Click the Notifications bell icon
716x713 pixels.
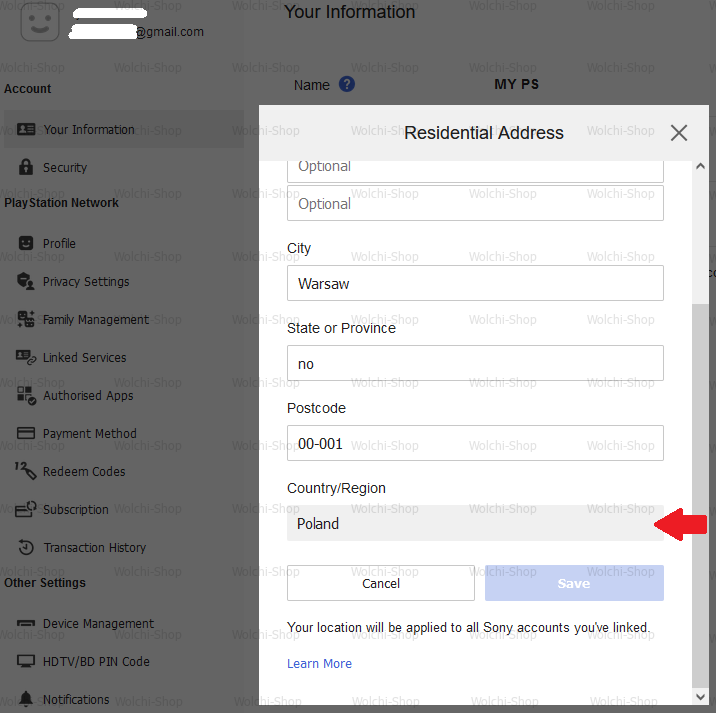pos(26,700)
